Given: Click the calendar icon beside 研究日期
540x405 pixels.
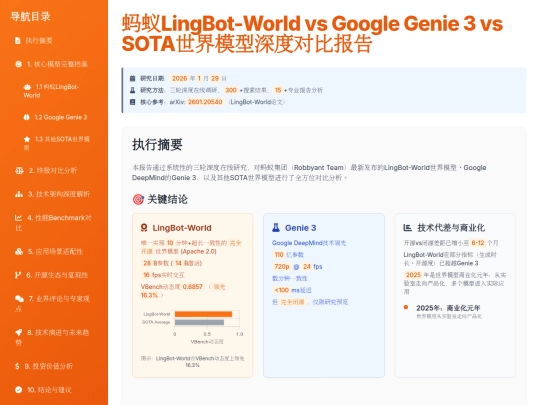Looking at the screenshot, I should [132, 79].
